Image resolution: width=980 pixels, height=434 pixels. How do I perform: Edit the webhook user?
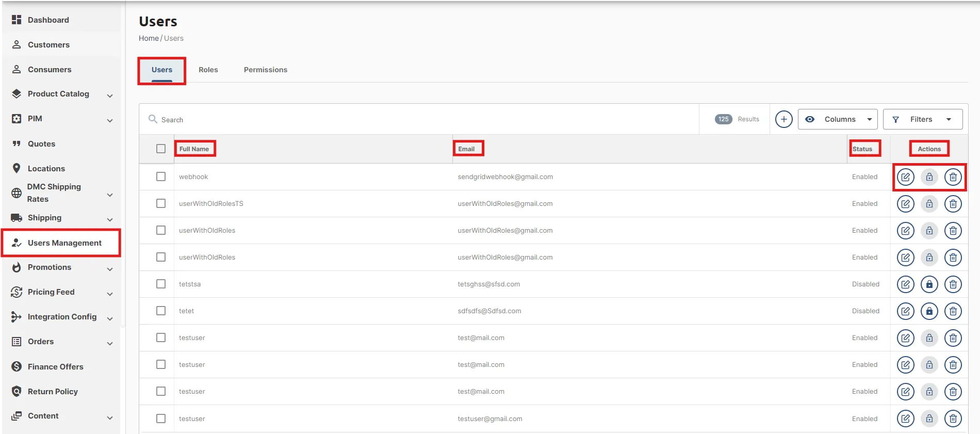(x=905, y=177)
